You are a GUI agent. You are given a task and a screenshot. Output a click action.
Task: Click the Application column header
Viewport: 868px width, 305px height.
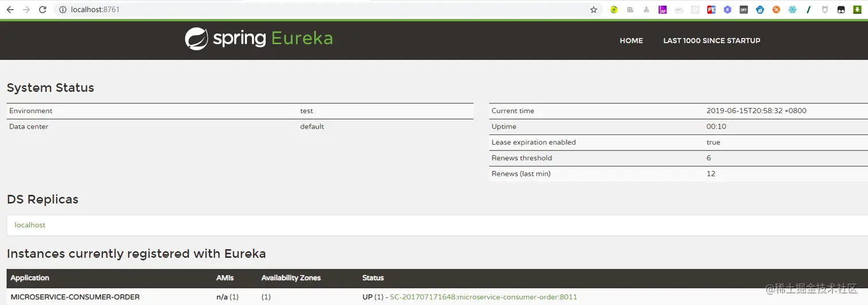[30, 278]
